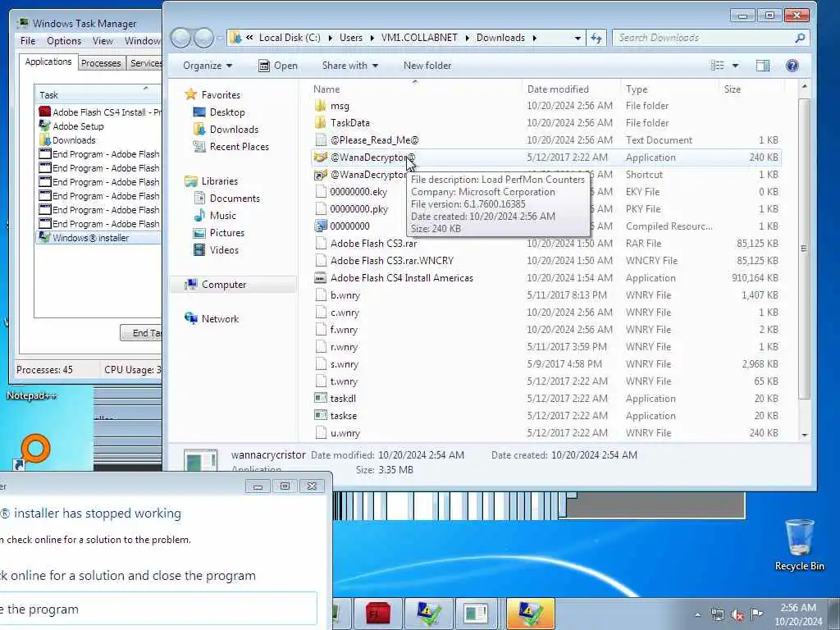Open the Recycle Bin desktop icon

point(799,545)
